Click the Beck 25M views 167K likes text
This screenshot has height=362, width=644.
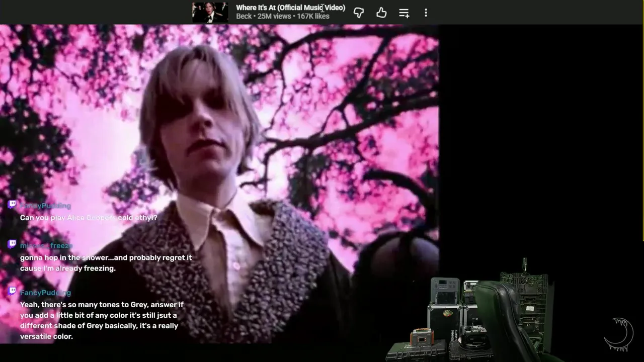click(x=283, y=16)
